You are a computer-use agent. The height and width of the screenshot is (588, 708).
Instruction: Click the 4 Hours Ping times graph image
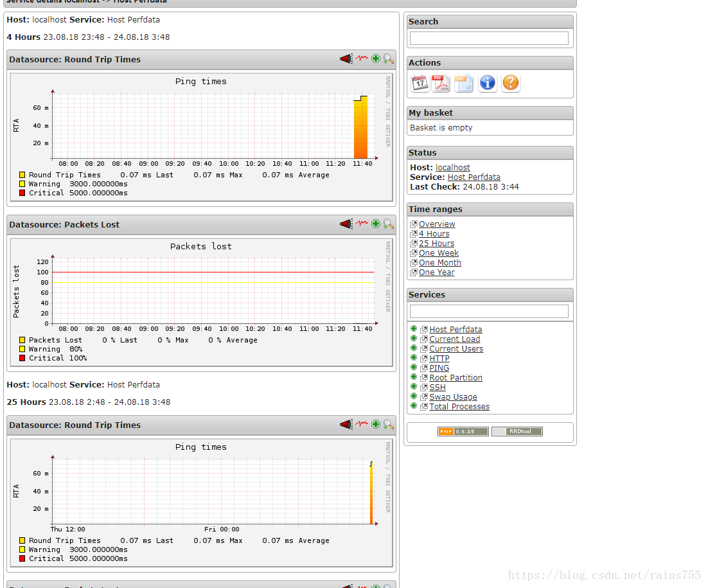click(201, 138)
